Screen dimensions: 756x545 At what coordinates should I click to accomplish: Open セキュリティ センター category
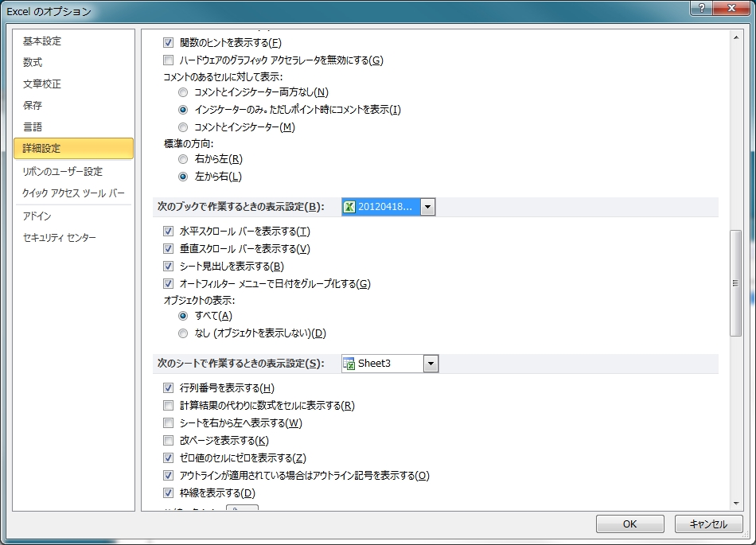coord(74,238)
